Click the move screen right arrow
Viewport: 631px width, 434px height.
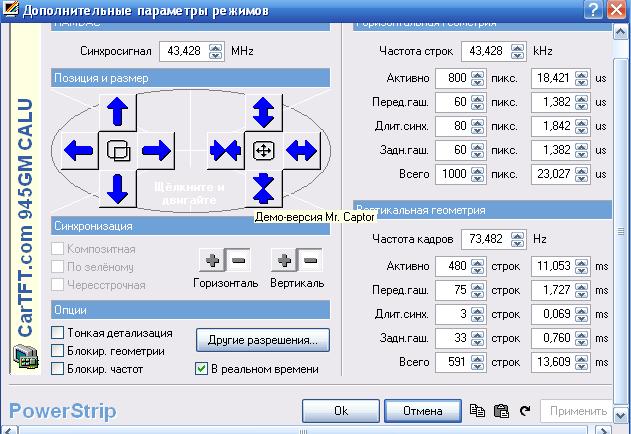[156, 151]
